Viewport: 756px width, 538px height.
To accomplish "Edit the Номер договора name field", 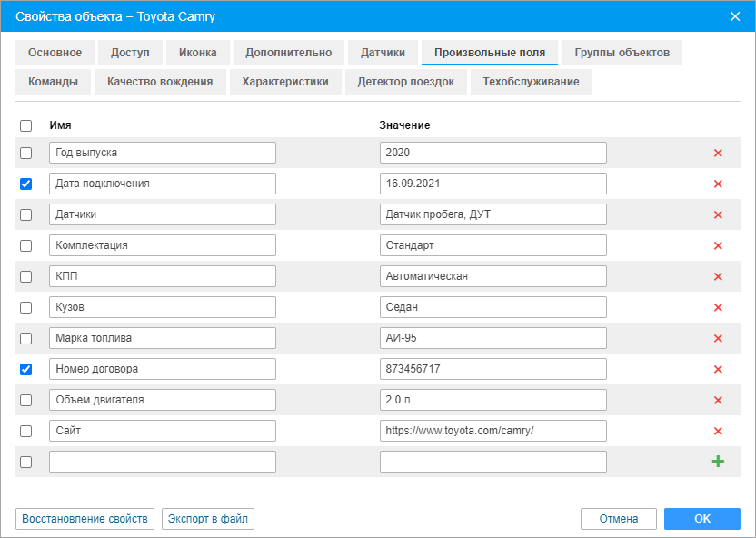I will pyautogui.click(x=163, y=369).
